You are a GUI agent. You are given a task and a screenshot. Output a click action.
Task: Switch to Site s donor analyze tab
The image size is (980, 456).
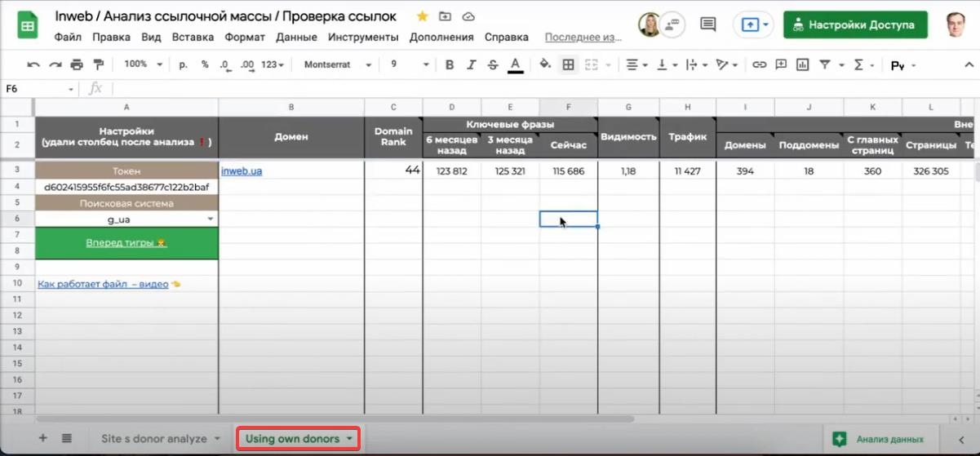point(154,439)
